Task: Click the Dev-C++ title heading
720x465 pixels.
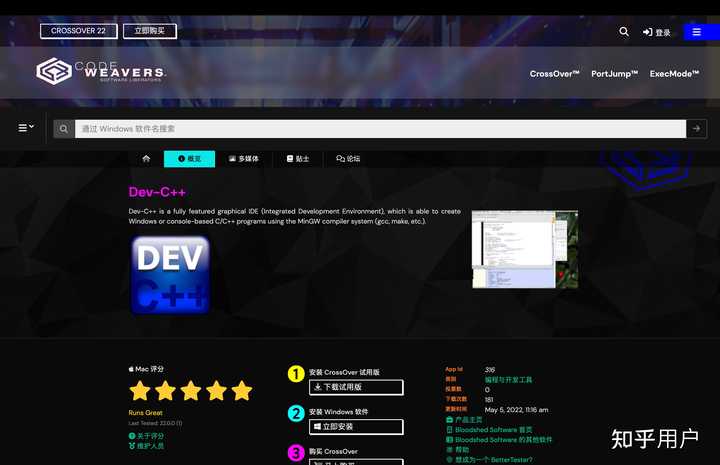Action: [x=157, y=192]
